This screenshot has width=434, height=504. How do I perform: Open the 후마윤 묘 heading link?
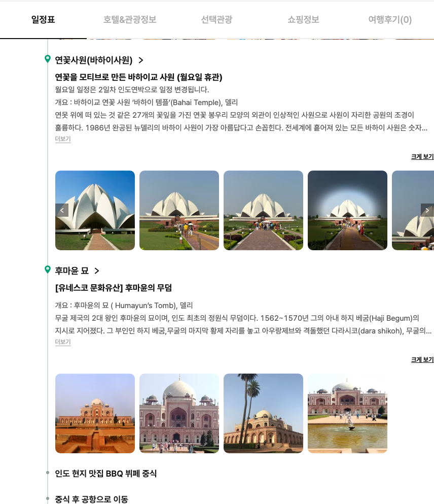point(71,271)
